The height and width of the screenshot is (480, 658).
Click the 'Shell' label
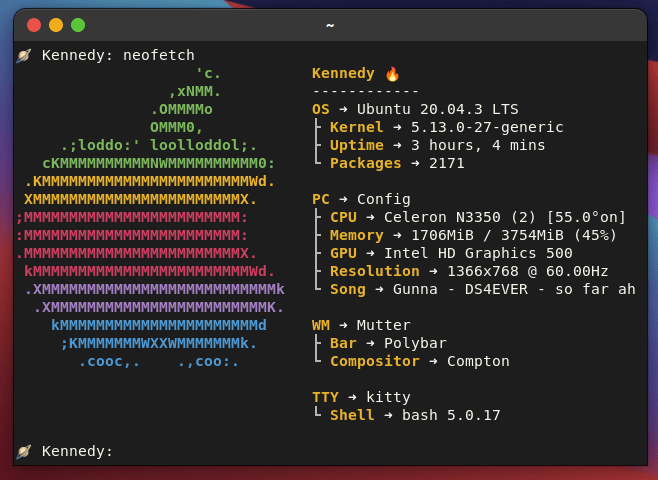(x=352, y=415)
